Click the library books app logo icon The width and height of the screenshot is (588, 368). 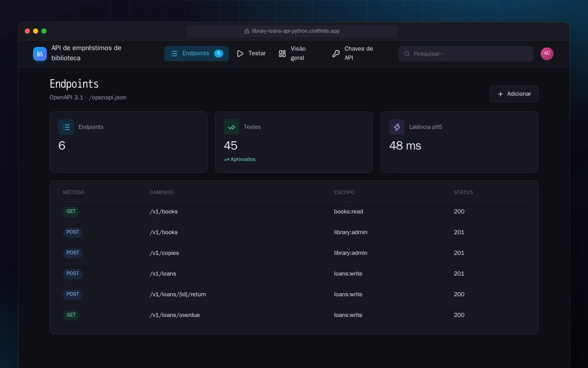(40, 54)
